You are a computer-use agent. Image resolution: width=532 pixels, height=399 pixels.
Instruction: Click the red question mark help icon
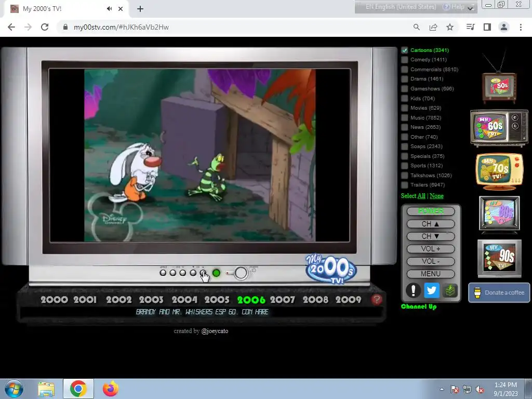click(x=377, y=299)
